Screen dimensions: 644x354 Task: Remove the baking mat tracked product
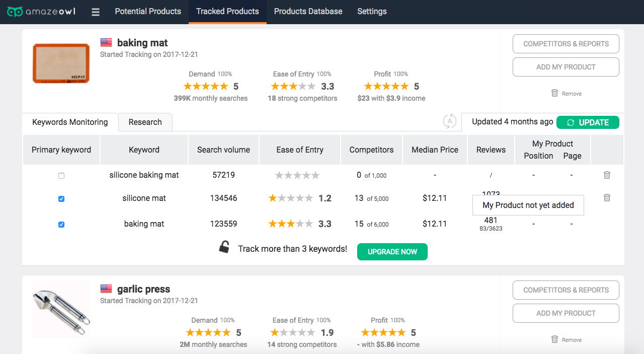566,94
